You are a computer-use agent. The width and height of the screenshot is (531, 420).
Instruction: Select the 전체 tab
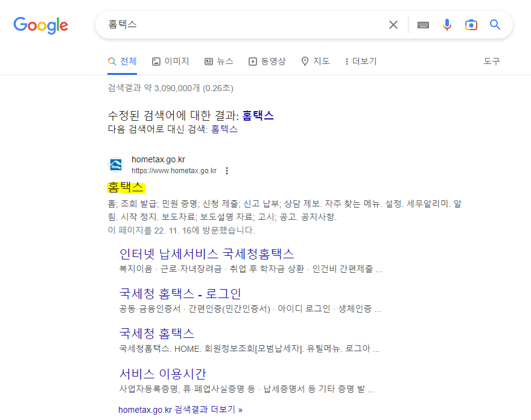[x=122, y=62]
